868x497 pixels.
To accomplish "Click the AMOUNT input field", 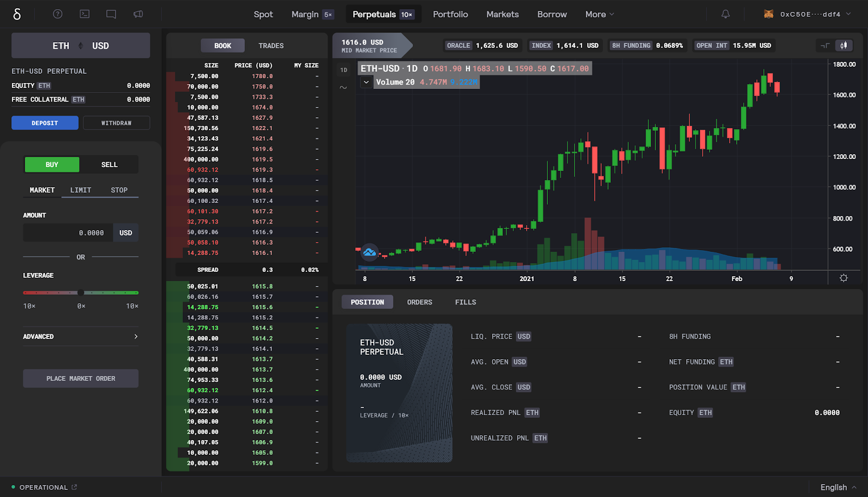I will pos(68,233).
